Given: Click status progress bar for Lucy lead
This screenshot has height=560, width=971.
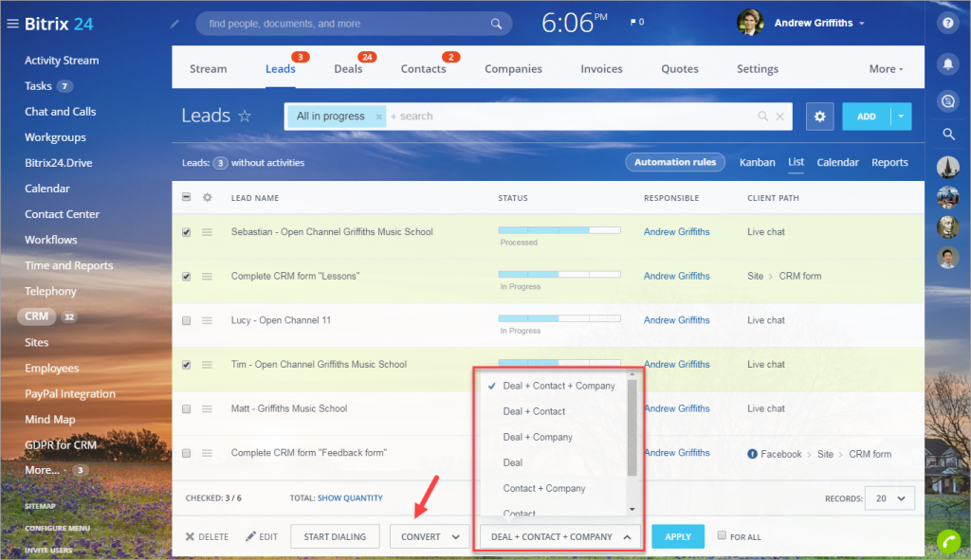Looking at the screenshot, I should click(x=559, y=318).
